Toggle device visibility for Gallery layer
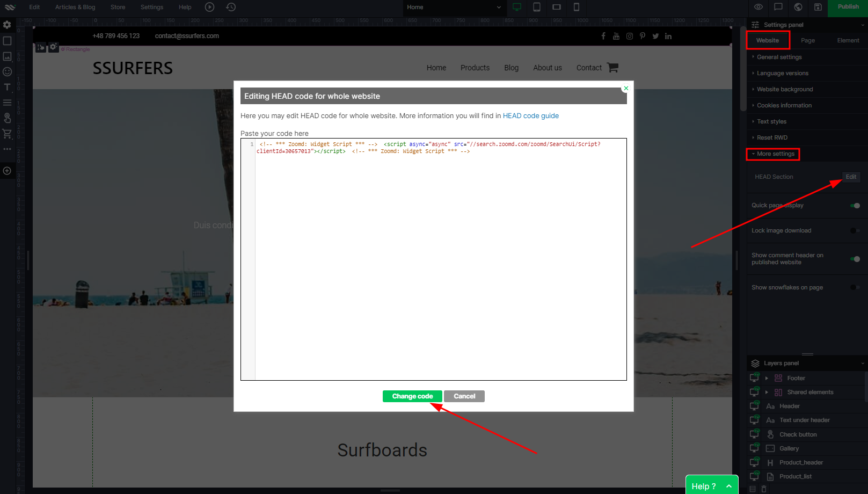The height and width of the screenshot is (494, 868). click(x=754, y=448)
